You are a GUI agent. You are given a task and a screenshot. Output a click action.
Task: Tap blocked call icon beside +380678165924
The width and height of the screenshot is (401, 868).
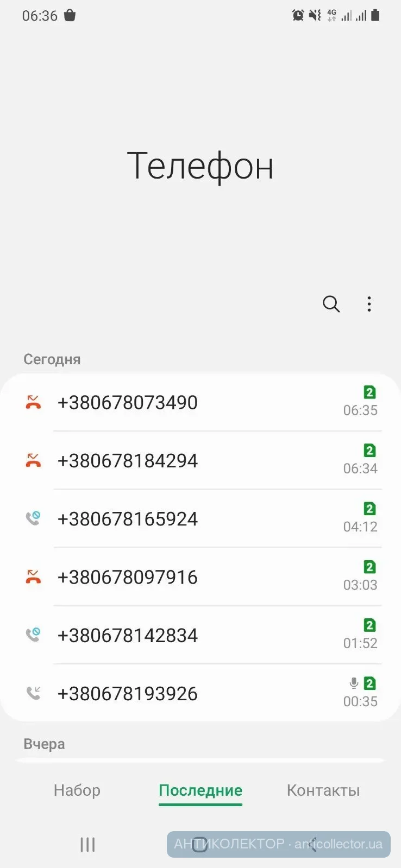coord(34,518)
